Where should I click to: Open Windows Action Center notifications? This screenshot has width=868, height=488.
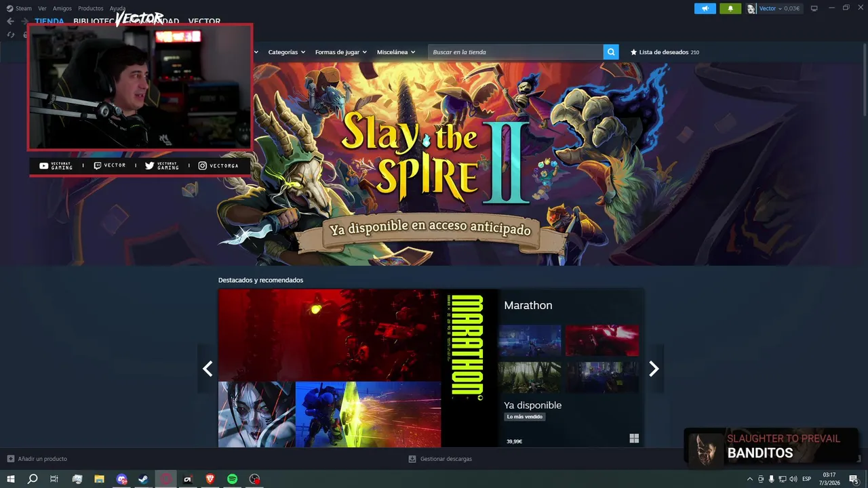click(x=854, y=479)
